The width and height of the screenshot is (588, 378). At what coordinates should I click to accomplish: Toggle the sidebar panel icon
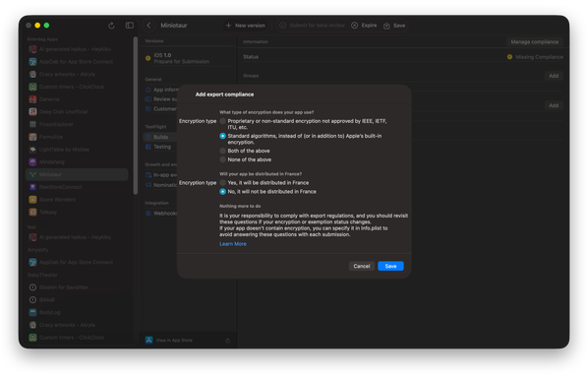click(130, 26)
